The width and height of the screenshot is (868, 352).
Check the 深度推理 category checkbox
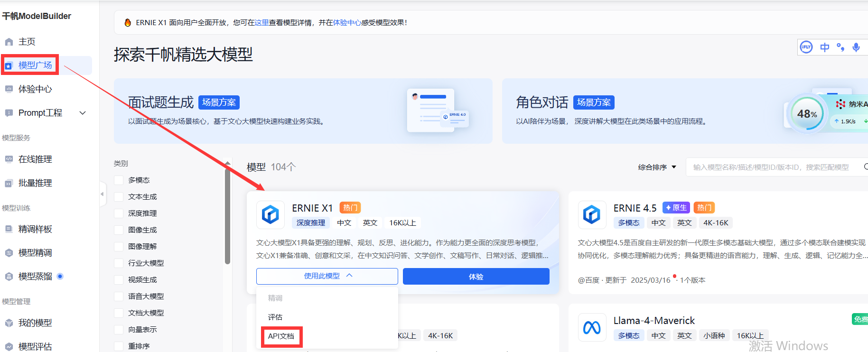coord(119,213)
